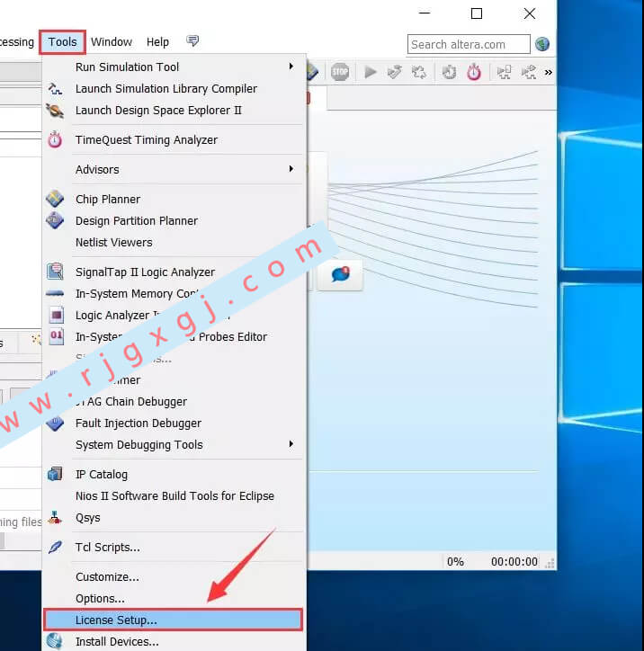Click the Logic Analyzer Interface Editor icon
Viewport: 644px width, 651px height.
tap(56, 315)
